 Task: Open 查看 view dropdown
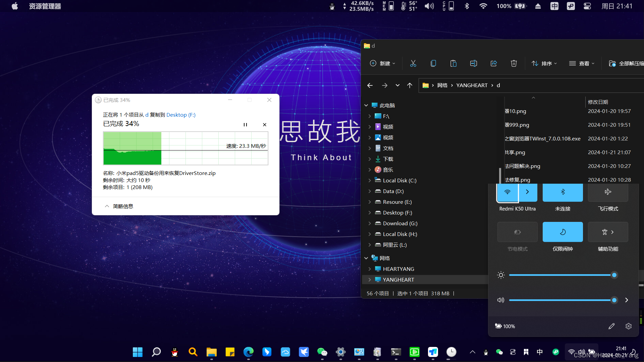click(x=582, y=63)
